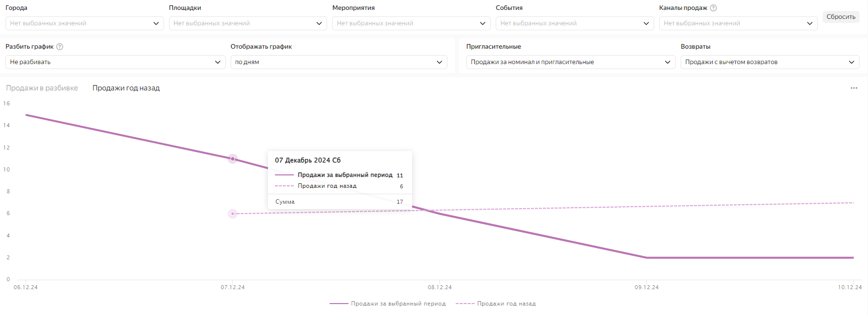Click help icon next to Каналы продаж
This screenshot has height=316, width=868.
click(713, 8)
